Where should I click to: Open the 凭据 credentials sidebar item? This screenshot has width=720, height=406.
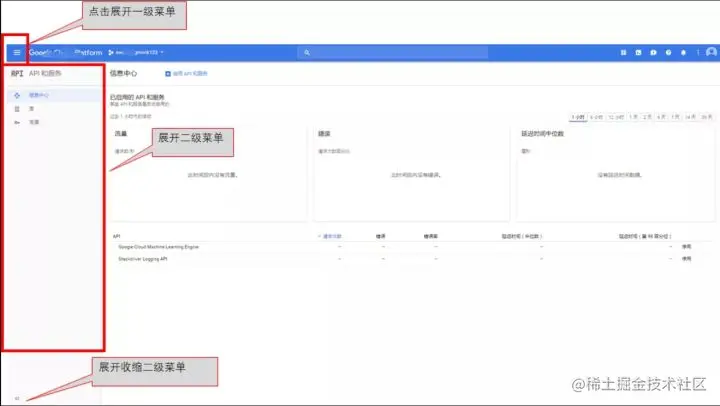coord(55,122)
